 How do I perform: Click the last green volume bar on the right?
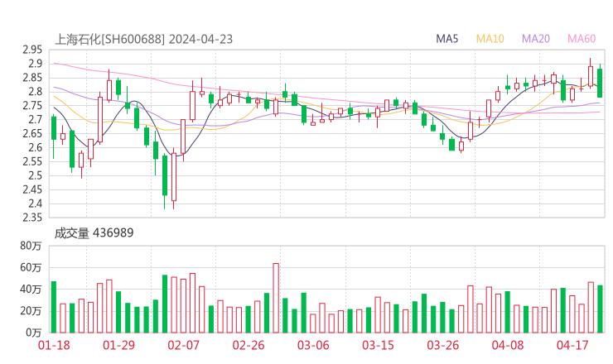[x=600, y=309]
